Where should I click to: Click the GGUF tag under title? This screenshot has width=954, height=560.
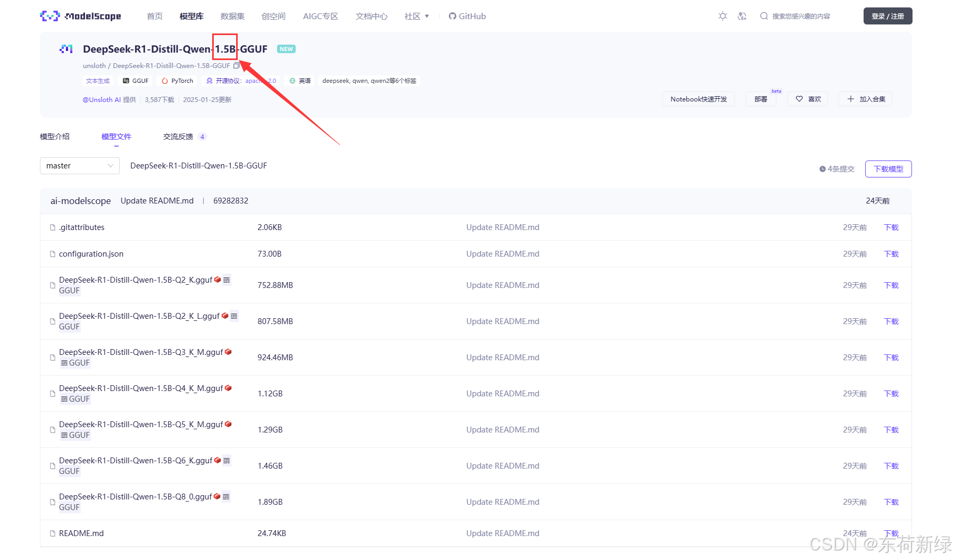click(x=136, y=81)
